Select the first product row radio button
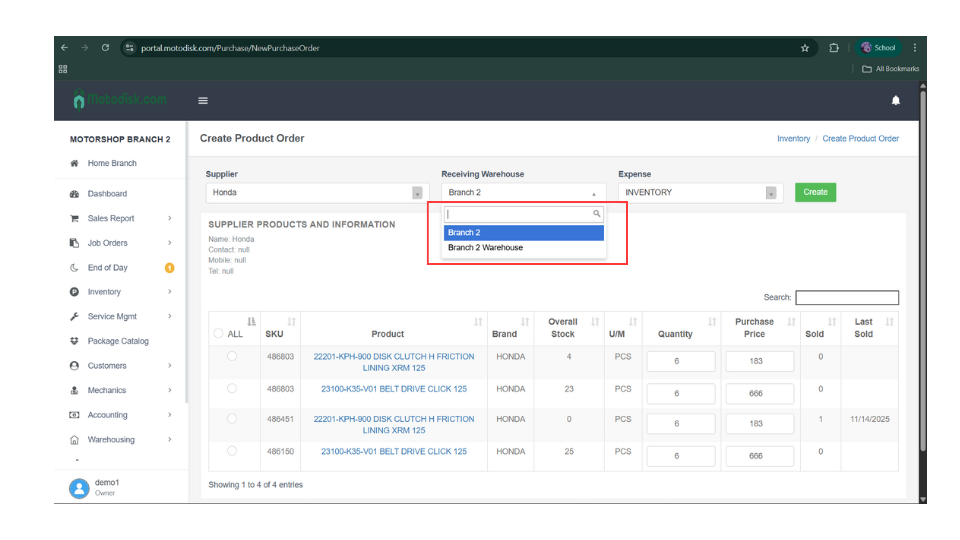 [x=232, y=356]
